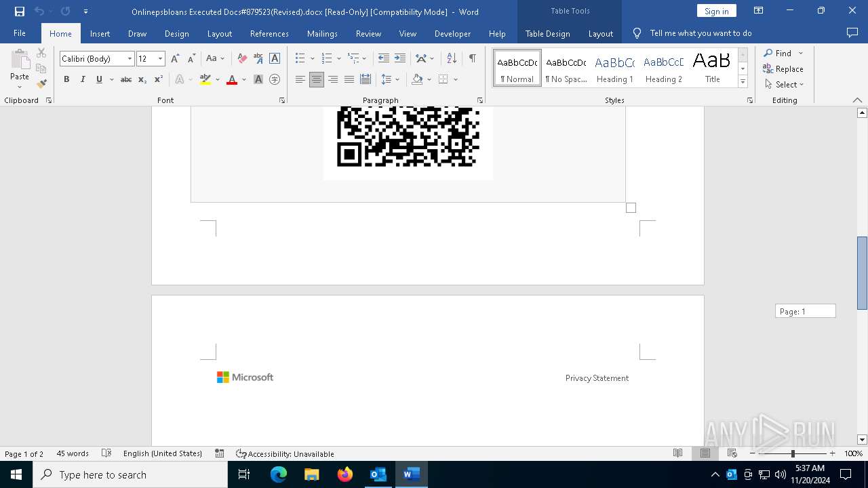Open the numbering list dropdown arrow

[338, 59]
